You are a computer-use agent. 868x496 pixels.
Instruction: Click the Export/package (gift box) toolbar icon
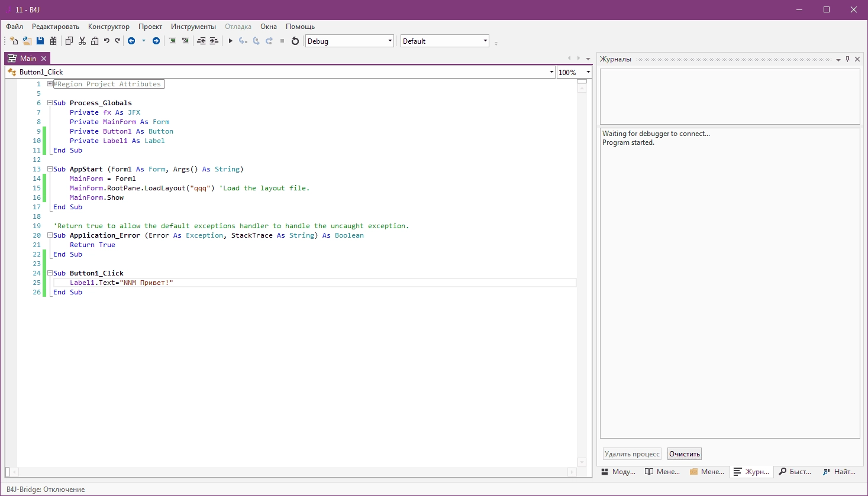tap(53, 41)
